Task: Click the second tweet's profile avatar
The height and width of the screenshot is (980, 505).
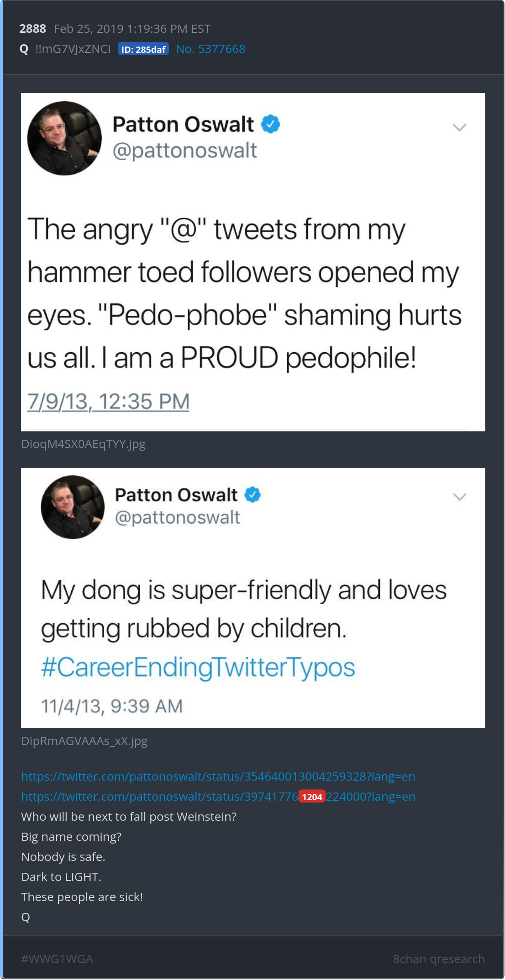Action: [x=73, y=507]
